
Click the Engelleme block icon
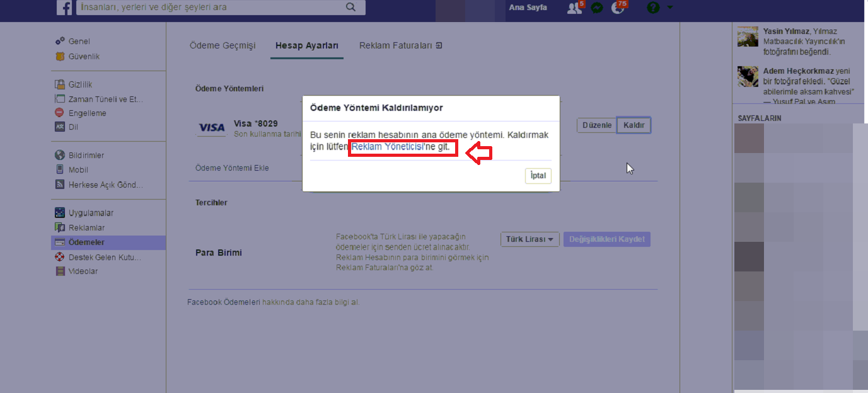click(60, 113)
